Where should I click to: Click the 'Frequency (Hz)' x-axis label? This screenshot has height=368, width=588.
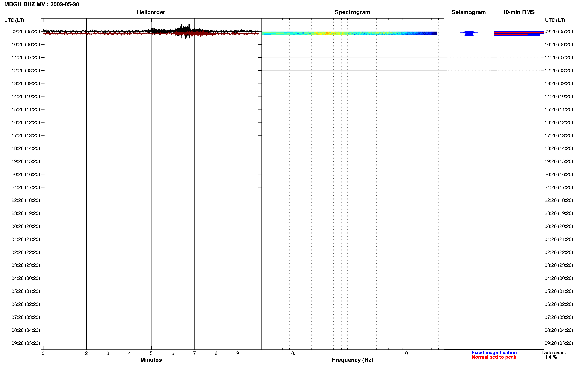(x=352, y=360)
